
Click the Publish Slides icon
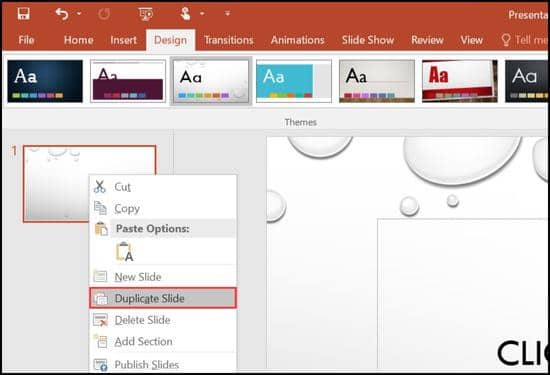pos(100,364)
